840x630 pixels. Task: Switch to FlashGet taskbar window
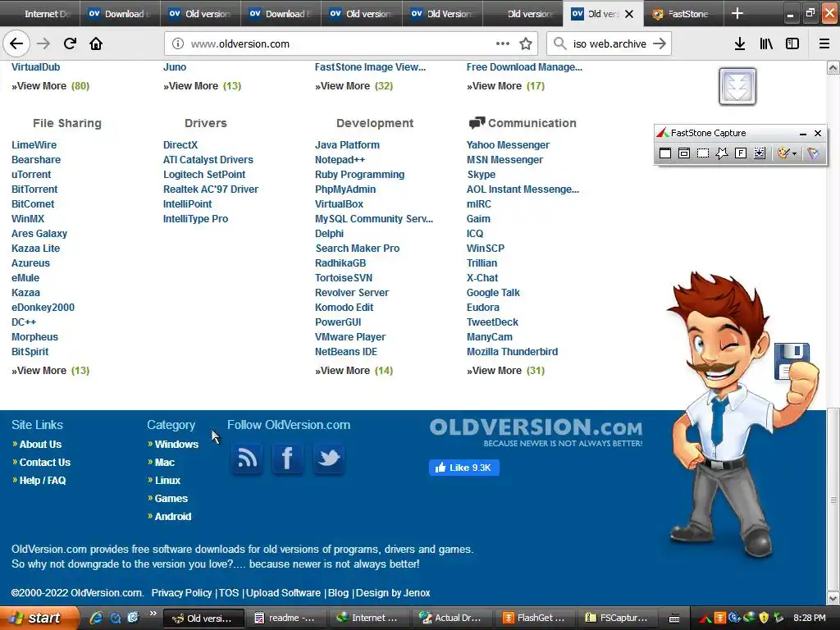point(535,618)
